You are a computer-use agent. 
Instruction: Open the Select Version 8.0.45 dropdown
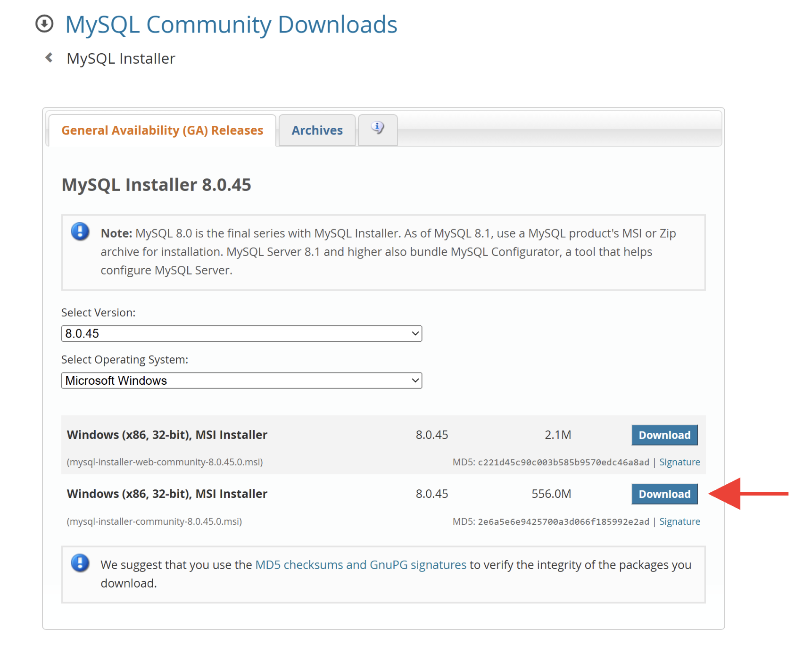point(241,333)
